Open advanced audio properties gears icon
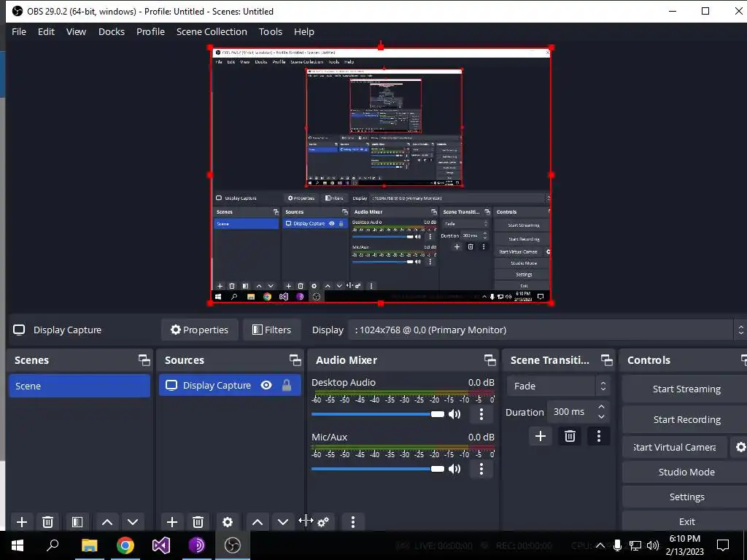 323,522
